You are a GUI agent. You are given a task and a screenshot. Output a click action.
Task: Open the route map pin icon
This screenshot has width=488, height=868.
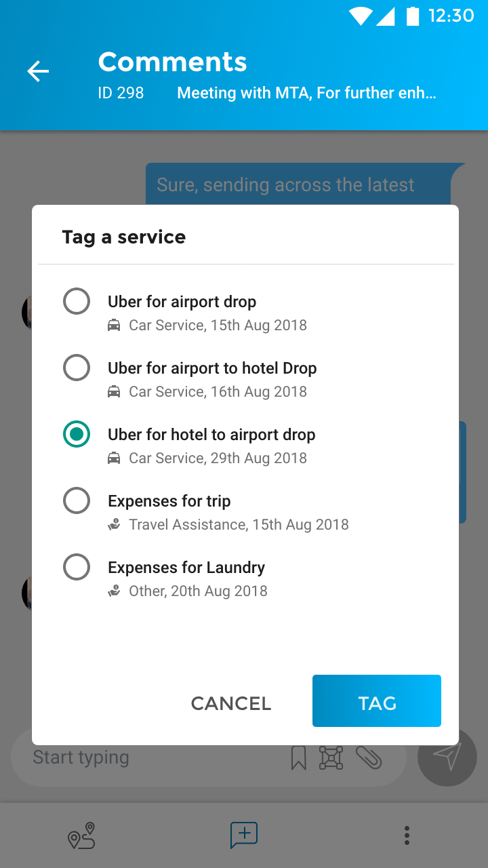click(x=81, y=835)
